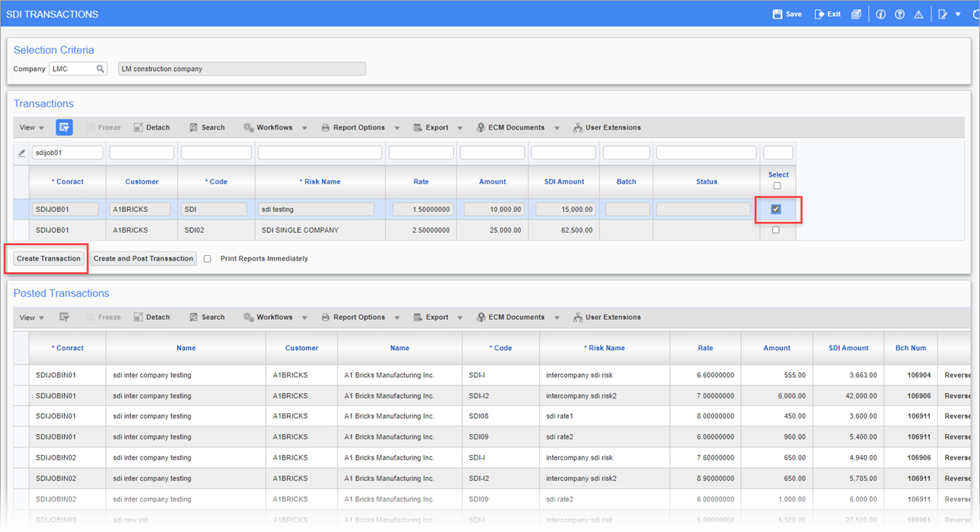980x532 pixels.
Task: Expand ECM Documents dropdown arrow in Transactions
Action: (x=556, y=128)
